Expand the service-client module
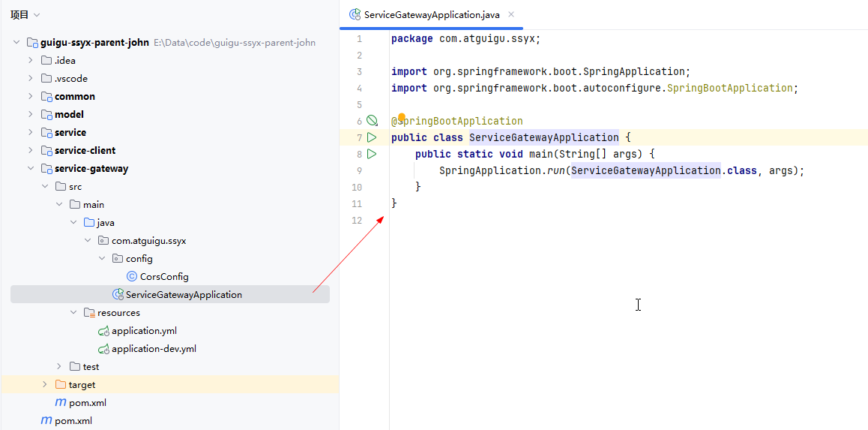The height and width of the screenshot is (430, 868). [x=31, y=151]
